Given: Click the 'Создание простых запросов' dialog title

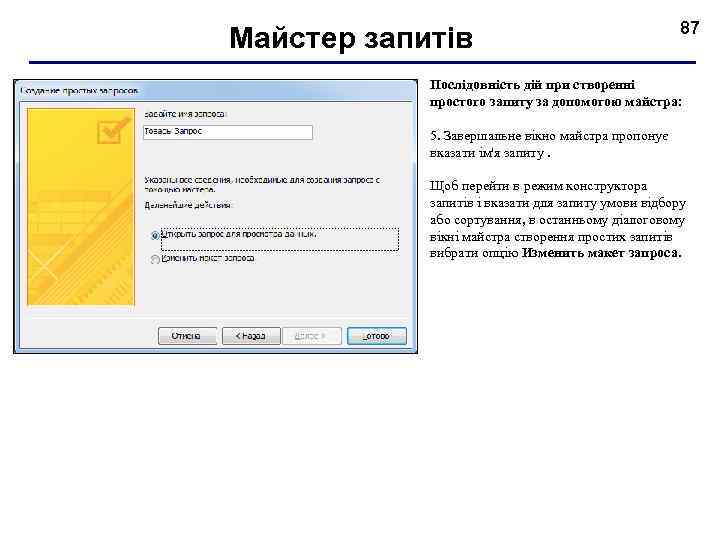Looking at the screenshot, I should (x=79, y=91).
